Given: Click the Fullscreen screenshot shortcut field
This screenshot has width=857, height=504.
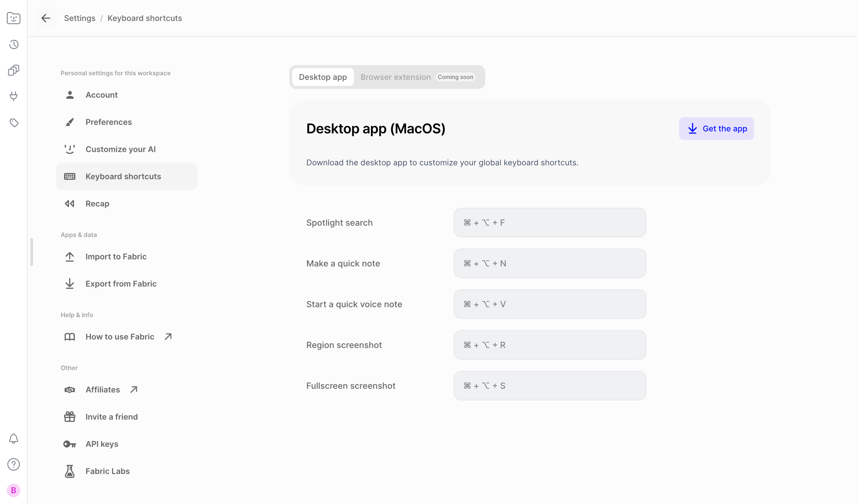Looking at the screenshot, I should pyautogui.click(x=550, y=385).
